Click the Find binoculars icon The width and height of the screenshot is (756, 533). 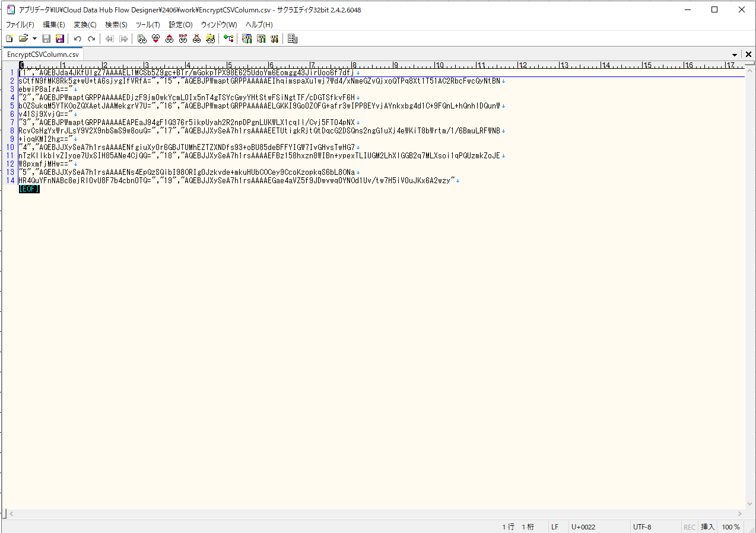click(x=142, y=39)
